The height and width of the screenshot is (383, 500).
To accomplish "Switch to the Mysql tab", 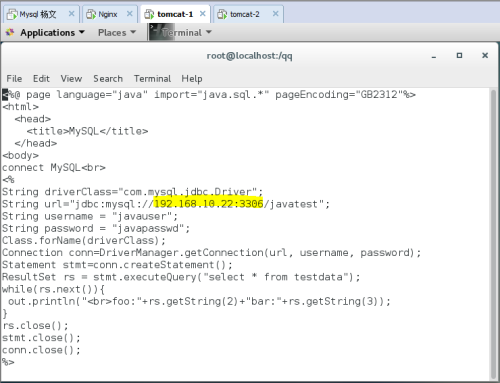I will 41,14.
